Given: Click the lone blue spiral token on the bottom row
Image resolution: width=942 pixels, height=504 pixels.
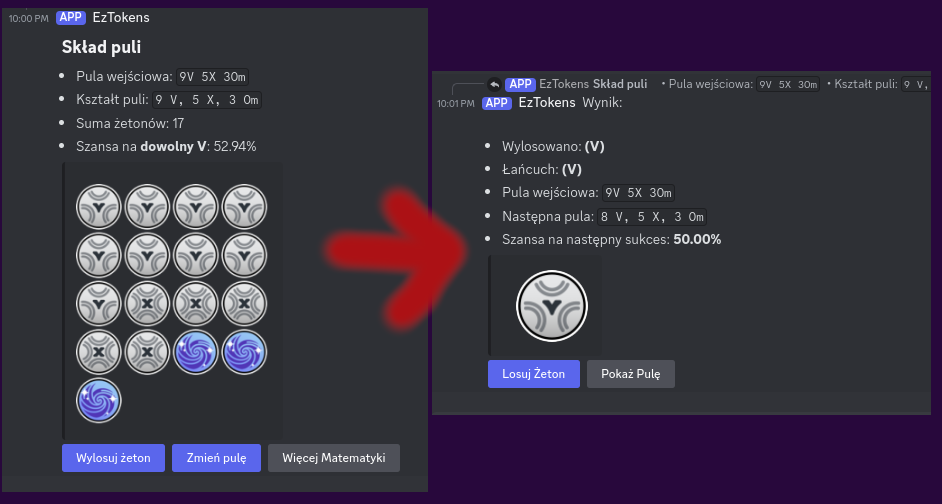Looking at the screenshot, I should [x=99, y=400].
